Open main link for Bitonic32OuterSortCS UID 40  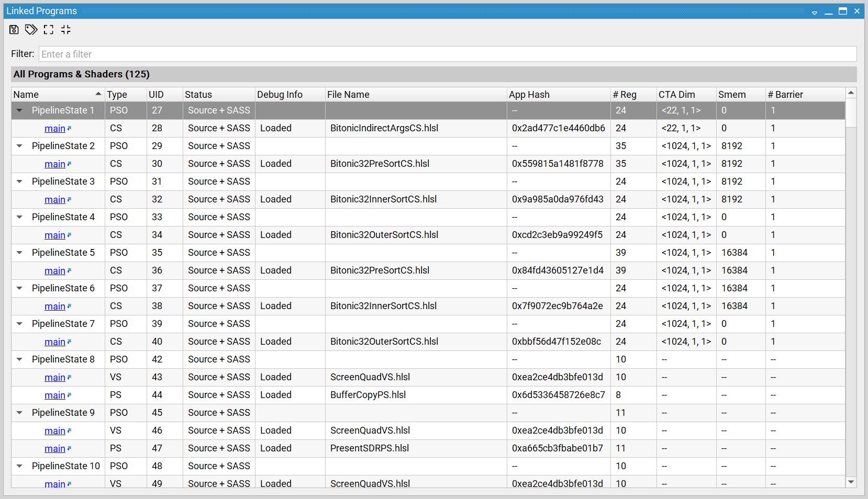tap(55, 342)
